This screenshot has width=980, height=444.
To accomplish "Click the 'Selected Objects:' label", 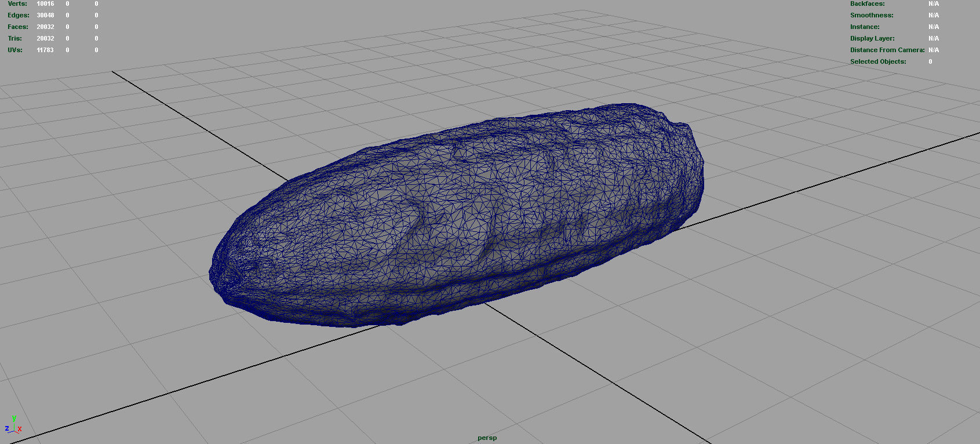I will tap(878, 61).
